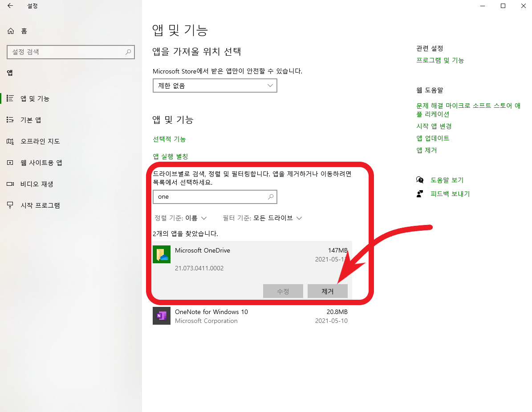
Task: Maximize the settings window
Action: pyautogui.click(x=503, y=6)
